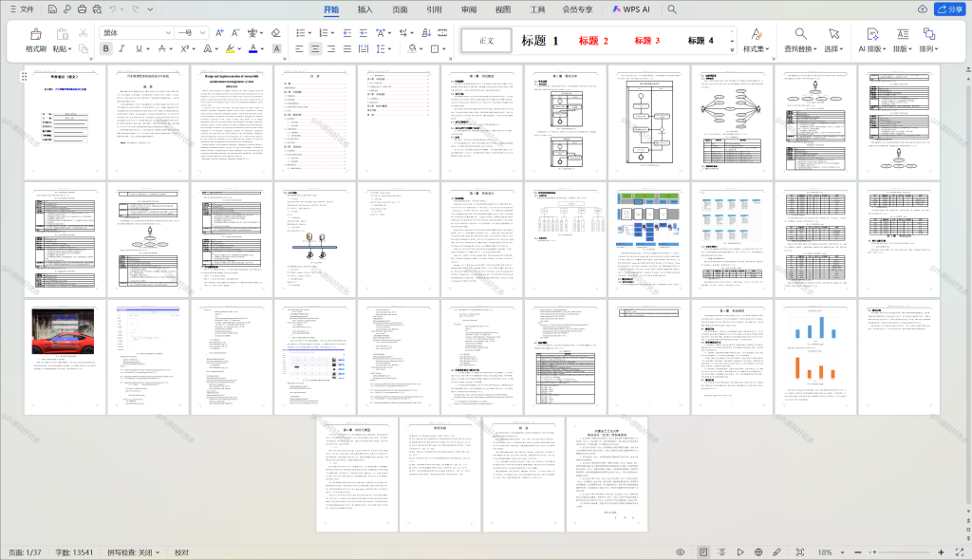Toggle reading mode play icon
972x560 pixels.
tap(740, 552)
